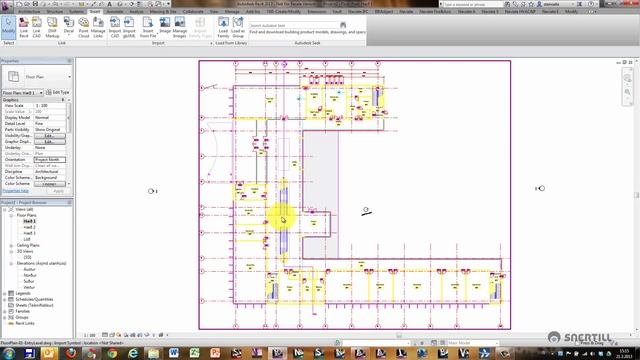640x360 pixels.
Task: Click the steering wheel navigation icon
Action: (628, 78)
